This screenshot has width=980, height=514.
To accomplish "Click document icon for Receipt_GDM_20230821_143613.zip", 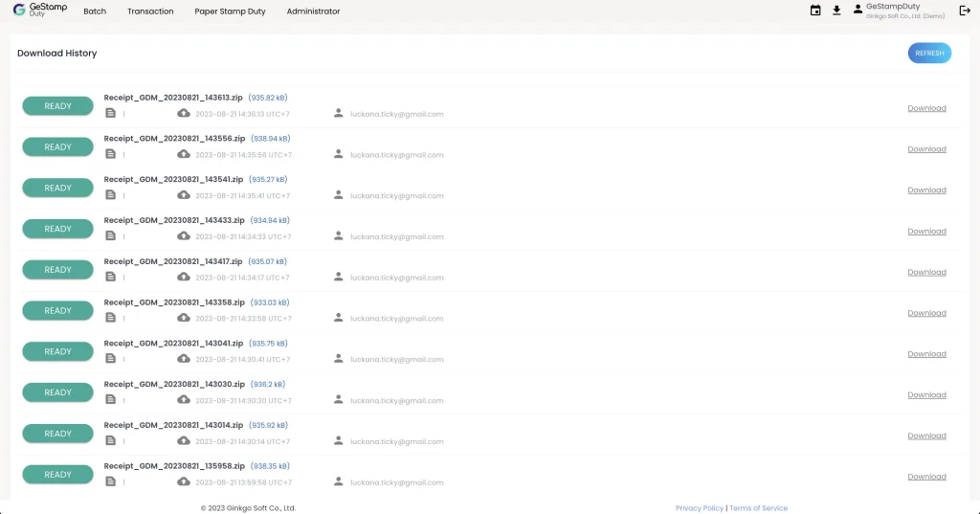I will [110, 114].
